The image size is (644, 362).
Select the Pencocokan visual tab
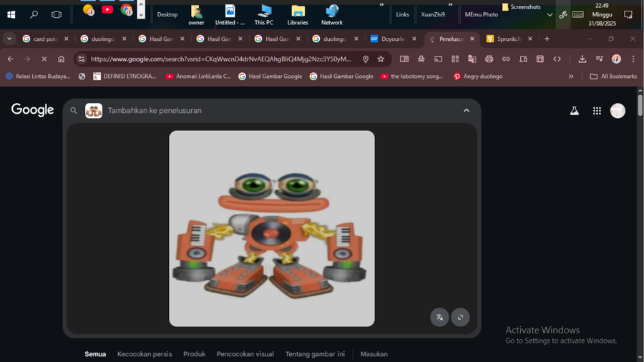click(x=245, y=354)
